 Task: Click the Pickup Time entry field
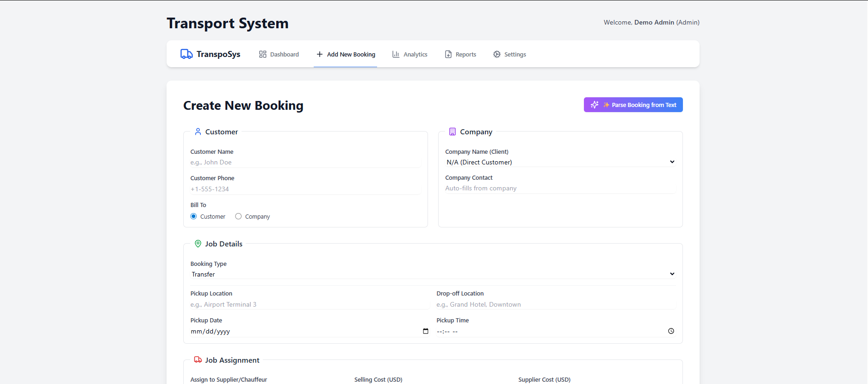click(x=556, y=331)
